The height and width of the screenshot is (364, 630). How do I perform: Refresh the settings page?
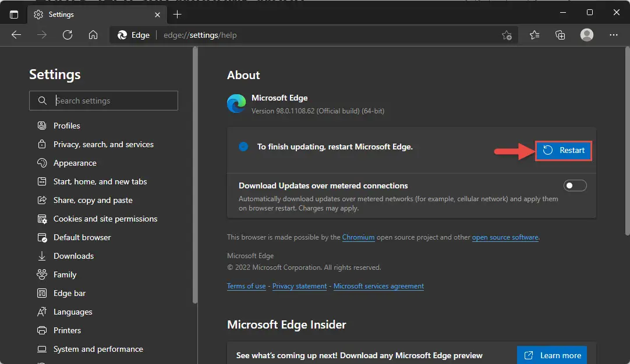68,35
